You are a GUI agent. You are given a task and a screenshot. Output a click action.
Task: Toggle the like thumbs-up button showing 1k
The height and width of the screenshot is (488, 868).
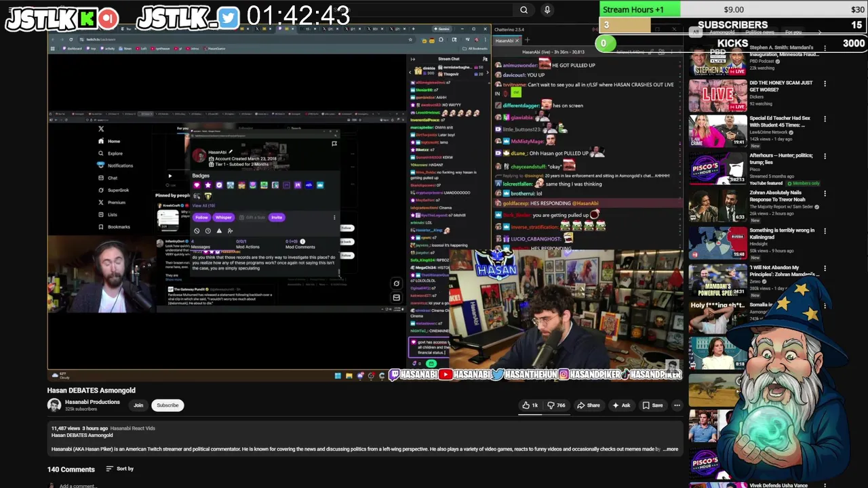point(530,405)
